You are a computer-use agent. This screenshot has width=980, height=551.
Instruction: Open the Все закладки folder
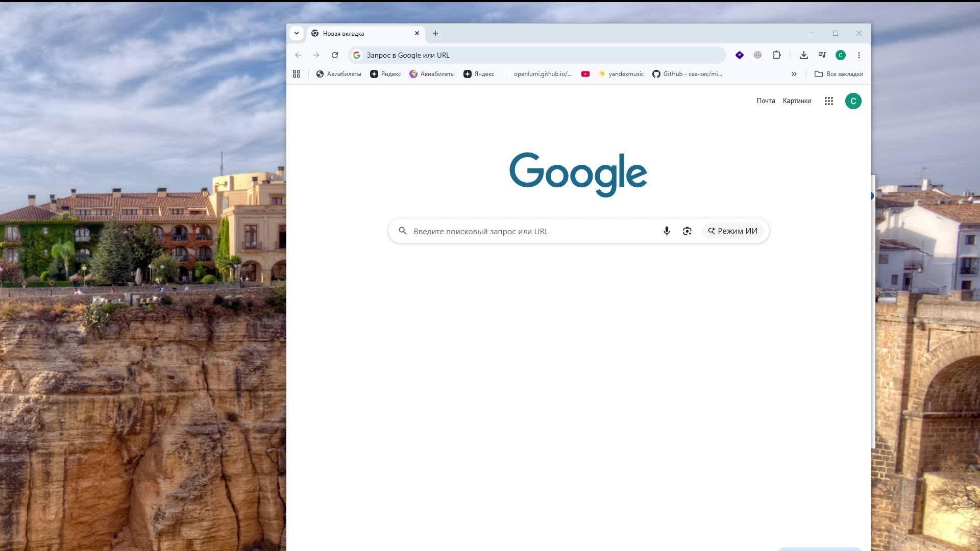pos(839,74)
